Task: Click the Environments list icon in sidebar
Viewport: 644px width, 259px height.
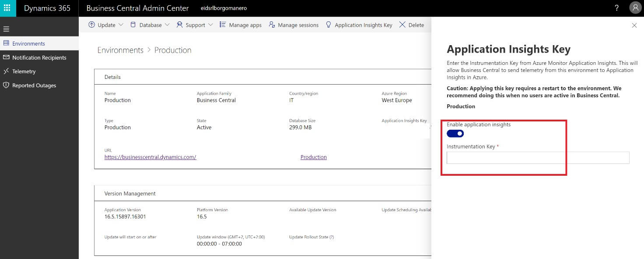Action: coord(6,43)
